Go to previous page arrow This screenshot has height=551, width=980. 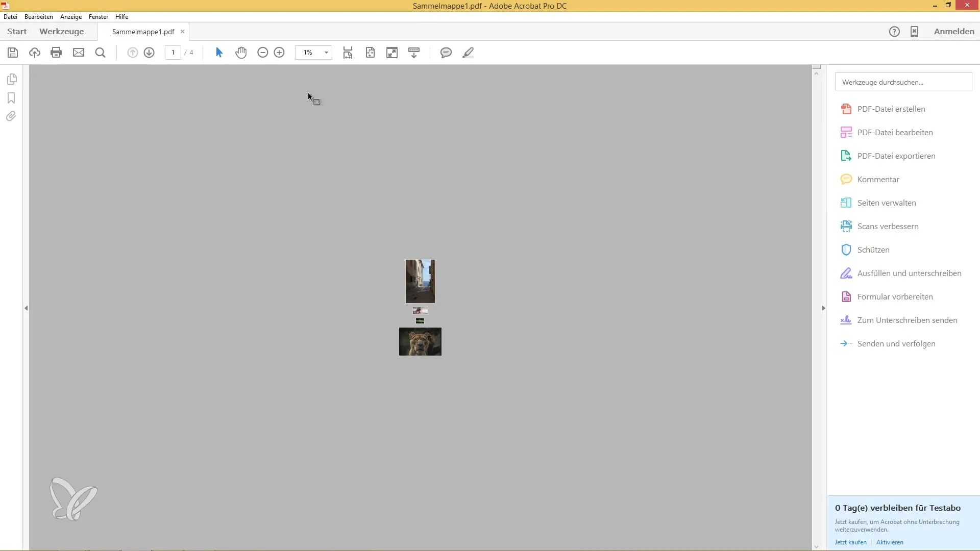point(132,53)
